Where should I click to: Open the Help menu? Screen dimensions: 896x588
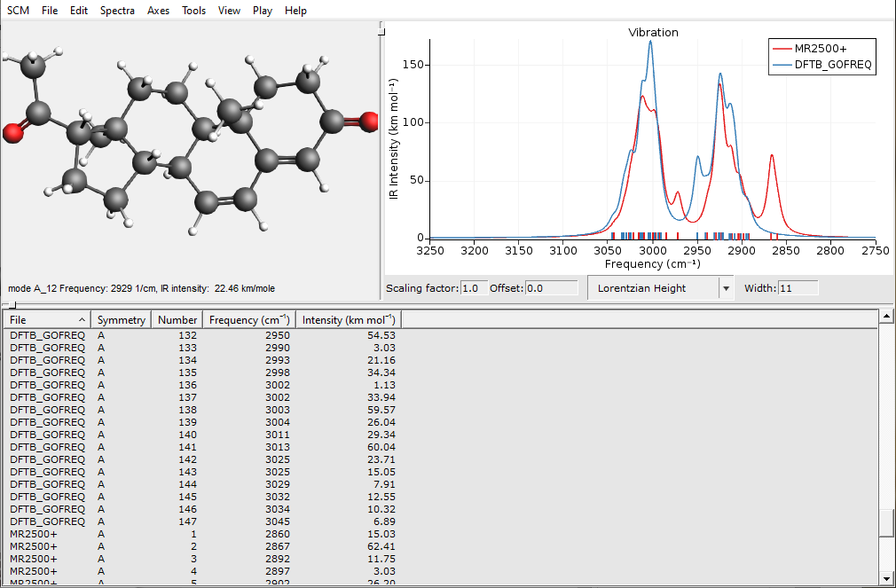[295, 11]
